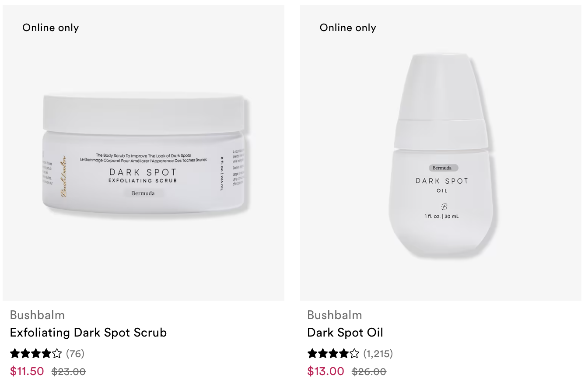Select Bushbalm brand above the oil title
The image size is (588, 379).
(x=335, y=315)
